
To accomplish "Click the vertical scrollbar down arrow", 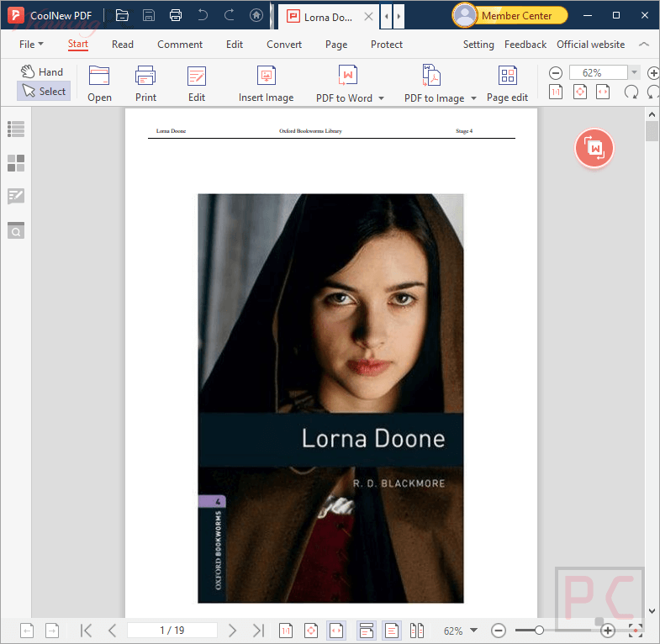I will [652, 610].
